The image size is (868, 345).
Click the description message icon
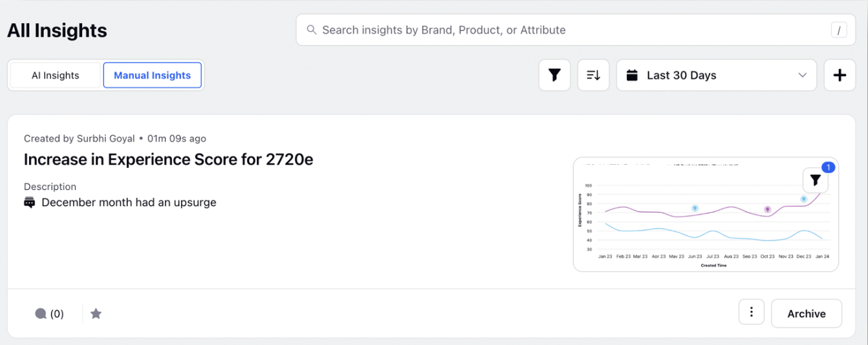(29, 202)
